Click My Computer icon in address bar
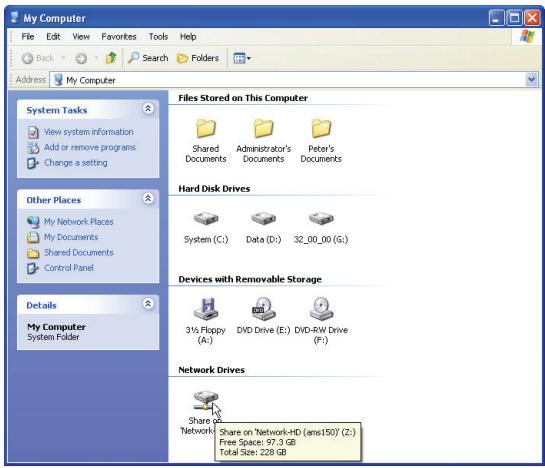 click(x=58, y=80)
